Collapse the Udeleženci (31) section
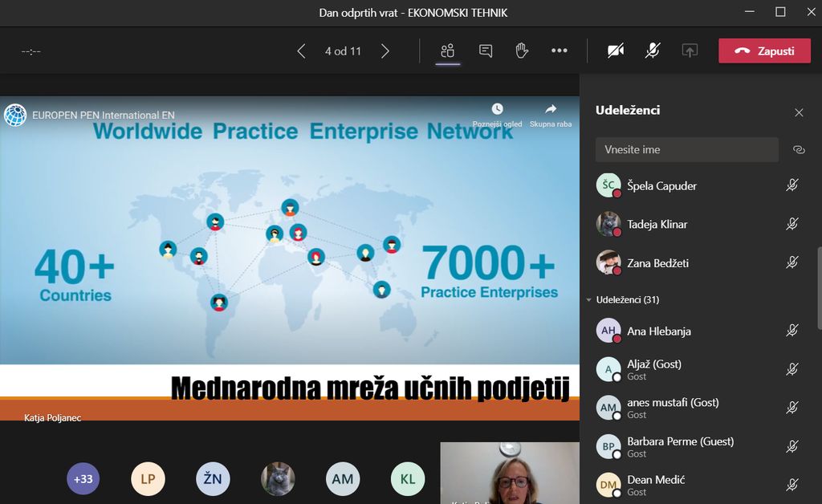The width and height of the screenshot is (822, 504). click(x=589, y=300)
